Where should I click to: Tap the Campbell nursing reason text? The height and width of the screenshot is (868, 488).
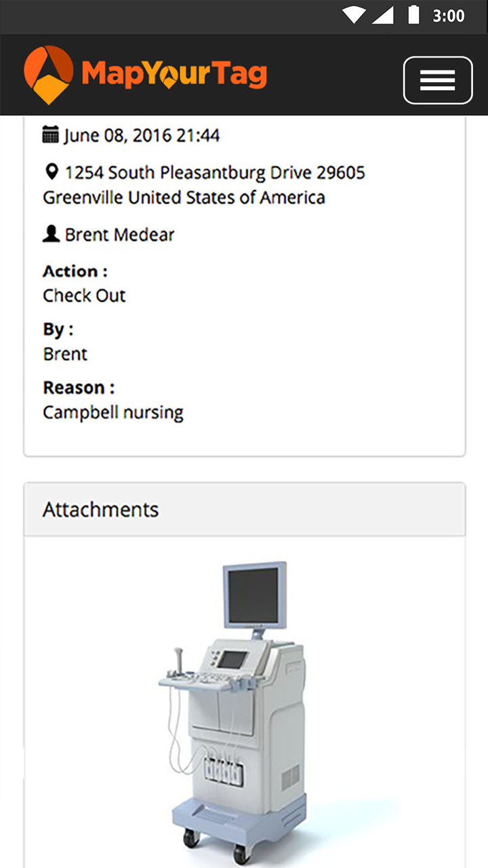click(113, 412)
